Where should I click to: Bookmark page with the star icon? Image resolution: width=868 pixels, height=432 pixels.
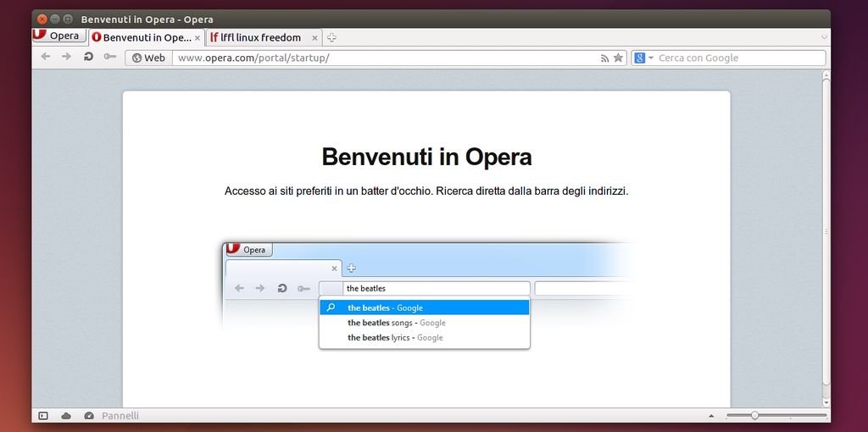click(x=618, y=58)
